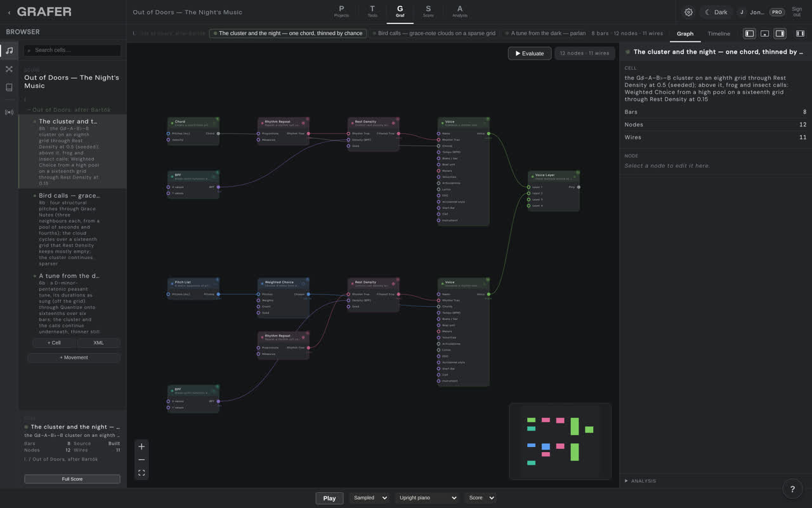Viewport: 812px width, 508px height.
Task: Open the Jon... user account menu
Action: click(752, 12)
